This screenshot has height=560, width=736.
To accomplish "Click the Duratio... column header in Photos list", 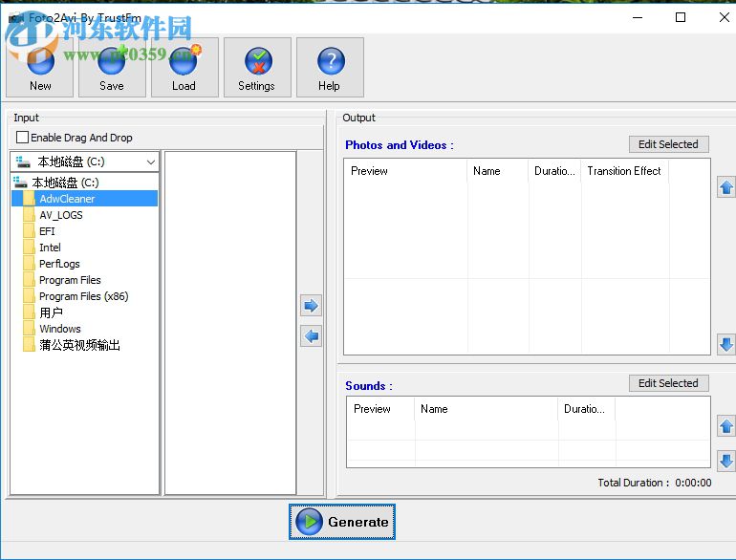I will pyautogui.click(x=554, y=171).
